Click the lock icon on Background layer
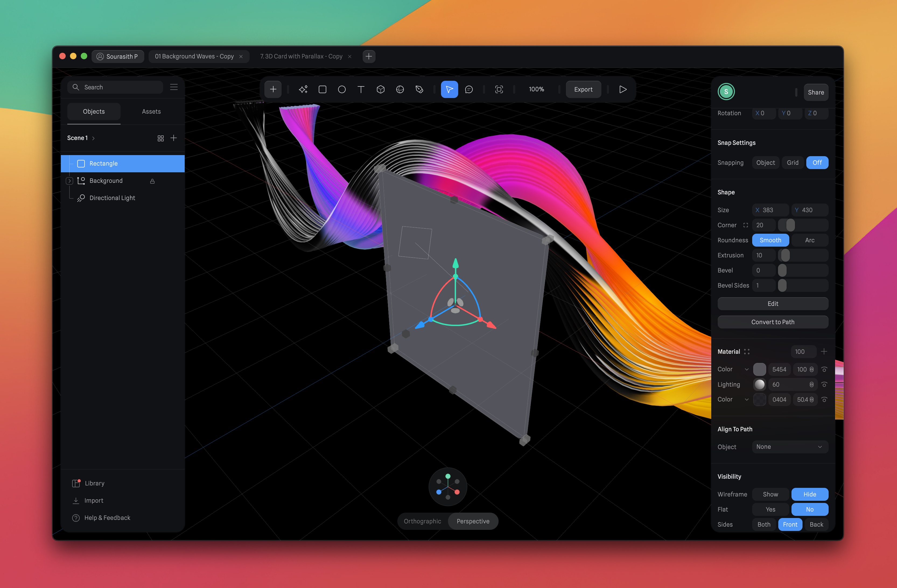 click(152, 181)
